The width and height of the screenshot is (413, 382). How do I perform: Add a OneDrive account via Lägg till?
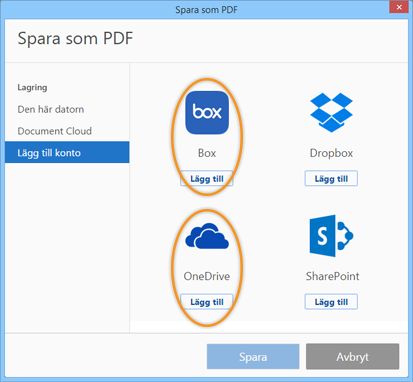click(207, 302)
